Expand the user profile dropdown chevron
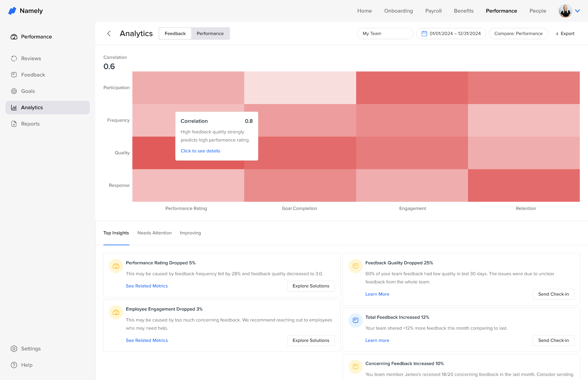 click(x=577, y=11)
